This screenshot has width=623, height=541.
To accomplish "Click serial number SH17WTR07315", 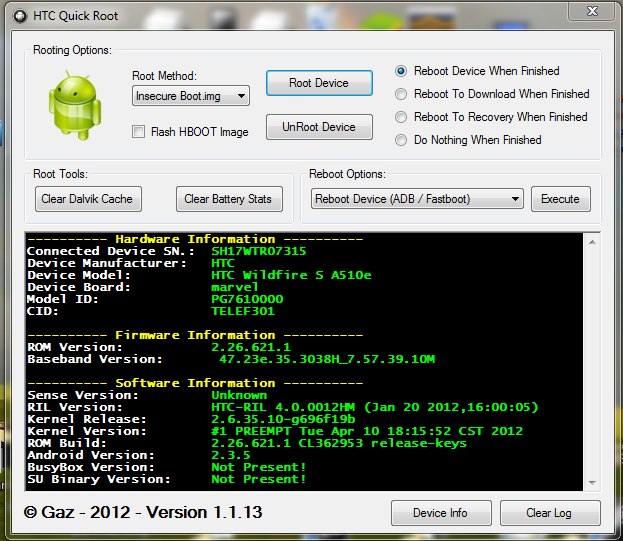I will pos(259,251).
